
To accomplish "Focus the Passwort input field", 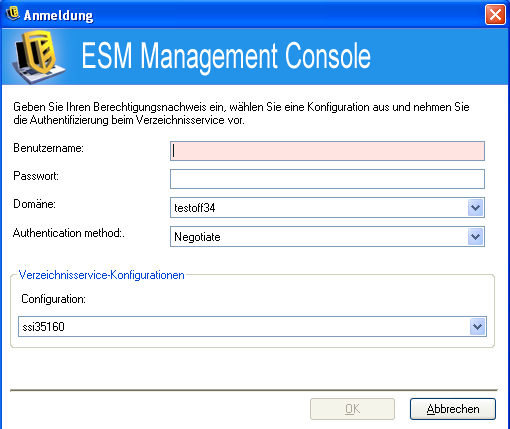I will coord(327,179).
